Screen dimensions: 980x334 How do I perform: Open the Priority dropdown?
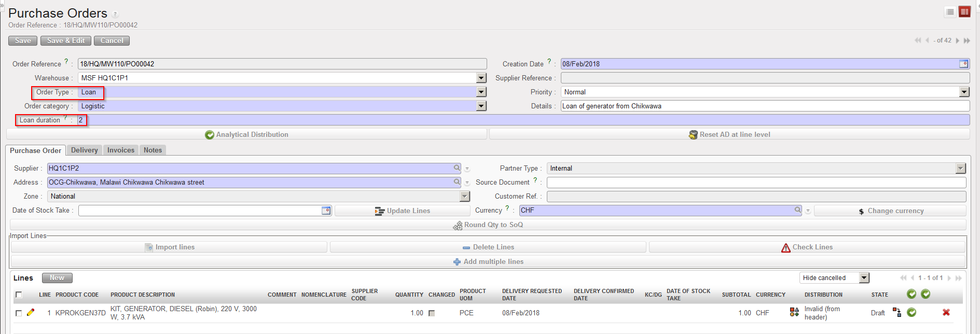[x=964, y=92]
